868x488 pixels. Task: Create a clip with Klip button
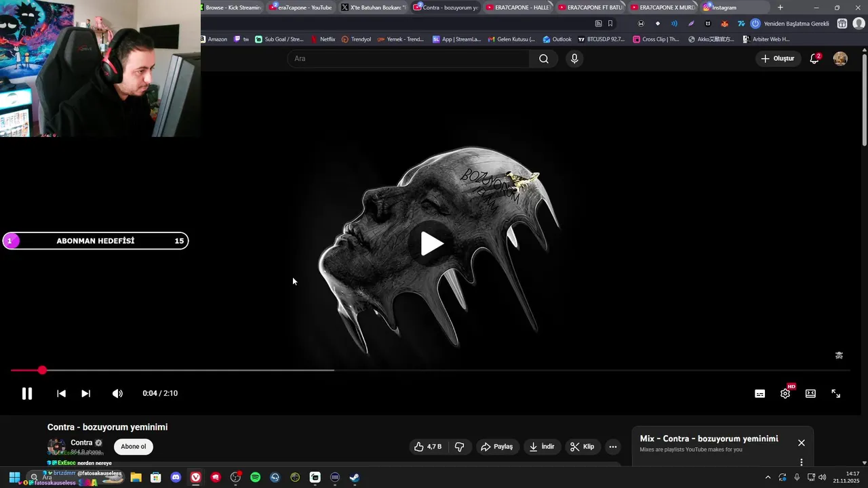[x=582, y=447]
